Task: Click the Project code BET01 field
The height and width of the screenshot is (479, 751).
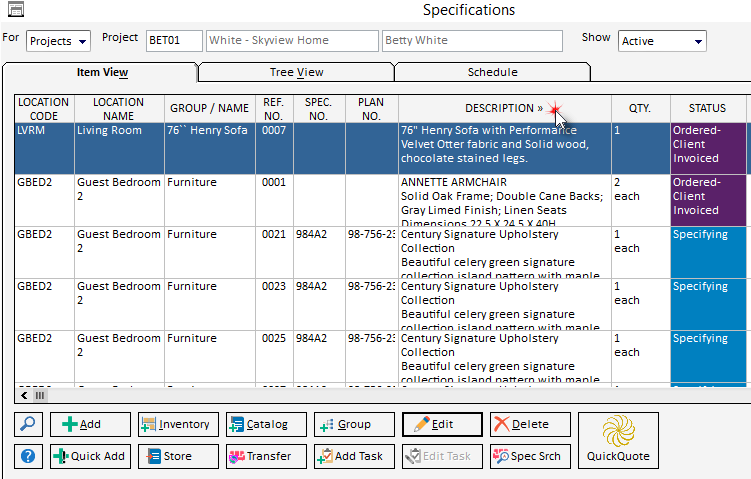Action: [173, 41]
